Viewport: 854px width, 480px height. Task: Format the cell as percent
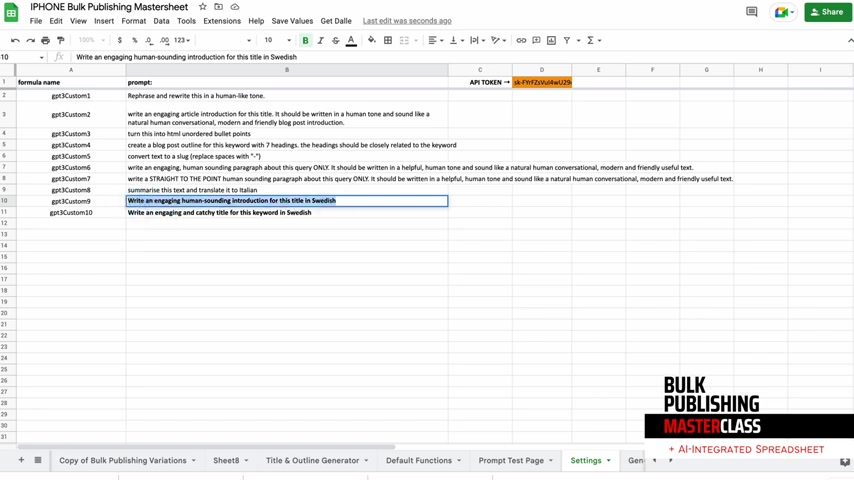(x=135, y=40)
